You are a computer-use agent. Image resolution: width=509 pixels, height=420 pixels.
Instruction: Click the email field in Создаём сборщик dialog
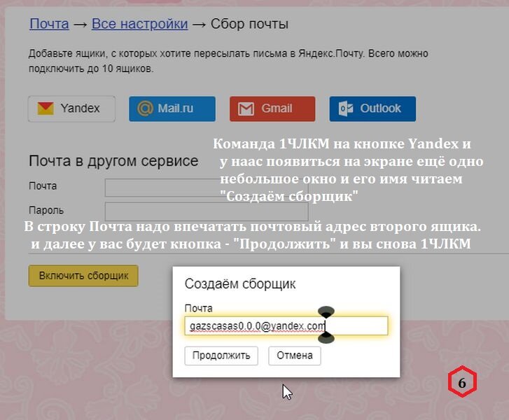pyautogui.click(x=286, y=326)
